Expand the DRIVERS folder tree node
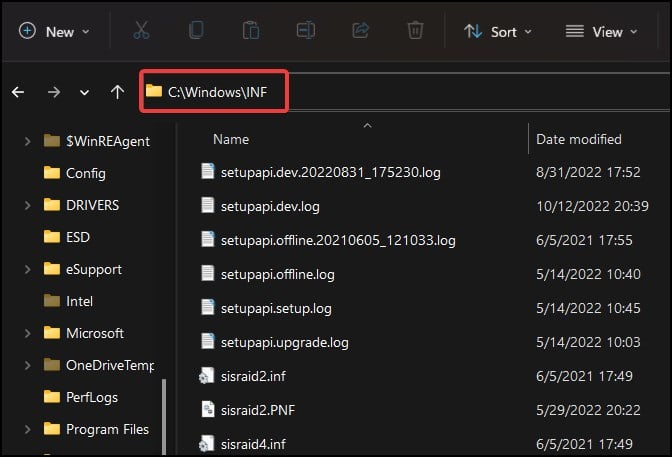This screenshot has height=457, width=672. (27, 205)
